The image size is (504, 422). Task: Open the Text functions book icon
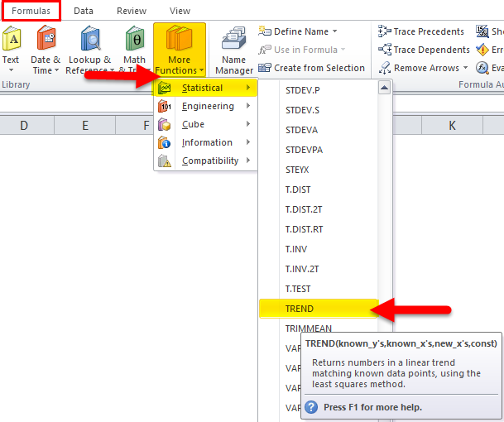[x=12, y=38]
